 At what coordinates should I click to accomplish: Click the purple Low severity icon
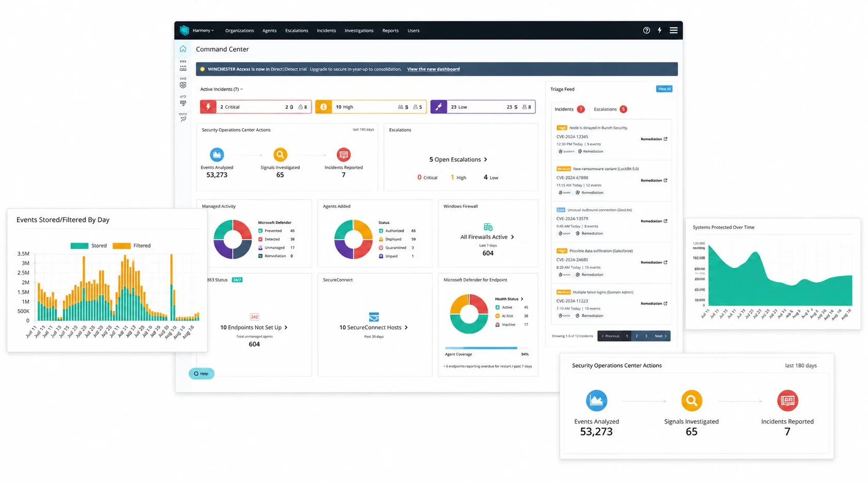click(439, 107)
